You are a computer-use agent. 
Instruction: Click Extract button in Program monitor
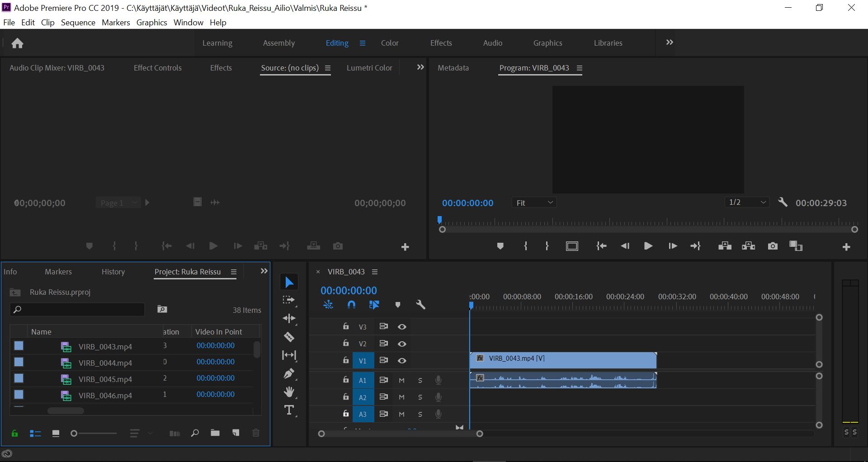pos(748,246)
